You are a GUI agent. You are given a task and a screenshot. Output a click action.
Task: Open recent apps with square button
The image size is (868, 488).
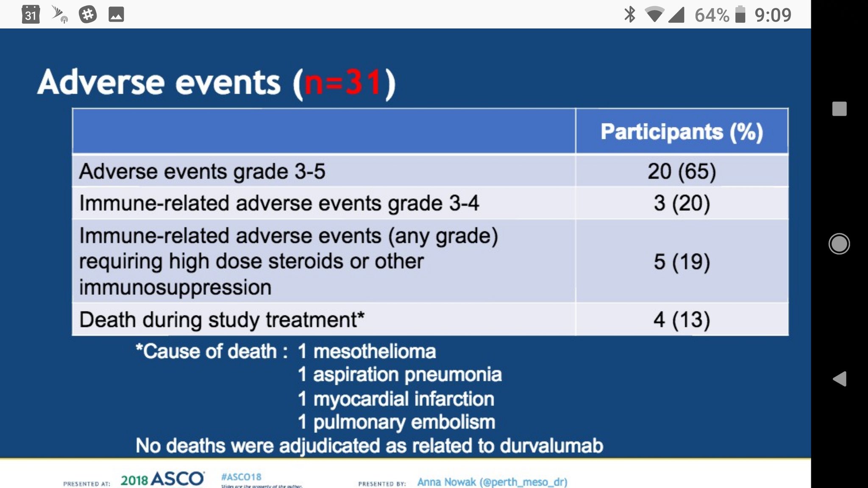(x=839, y=109)
